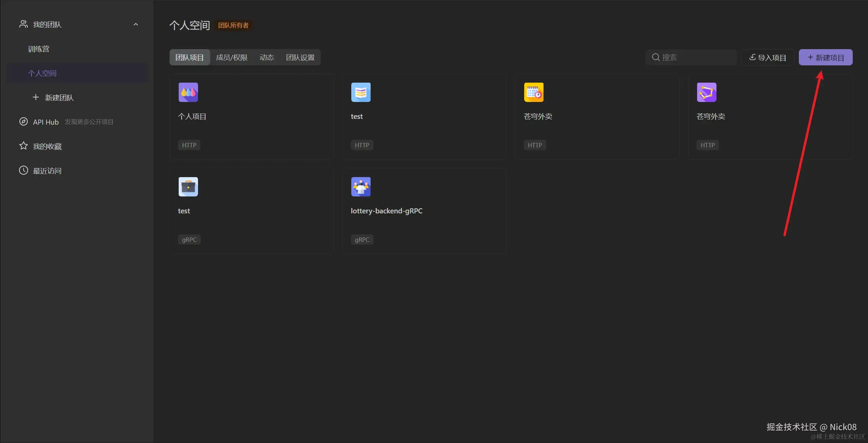
Task: Open the 团队设置 tab
Action: [x=300, y=58]
